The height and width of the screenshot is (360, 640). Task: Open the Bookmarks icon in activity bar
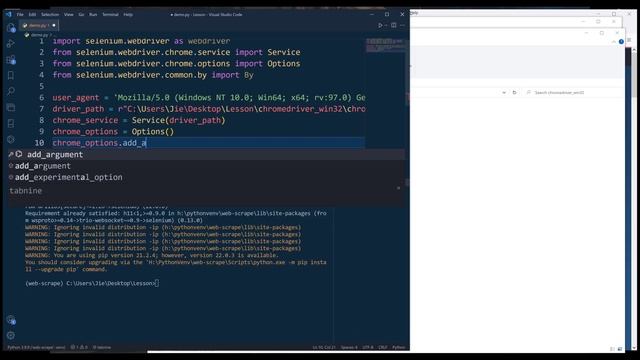[x=11, y=76]
